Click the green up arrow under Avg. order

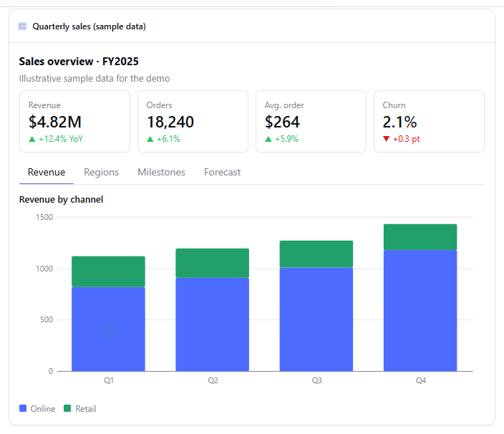point(268,139)
